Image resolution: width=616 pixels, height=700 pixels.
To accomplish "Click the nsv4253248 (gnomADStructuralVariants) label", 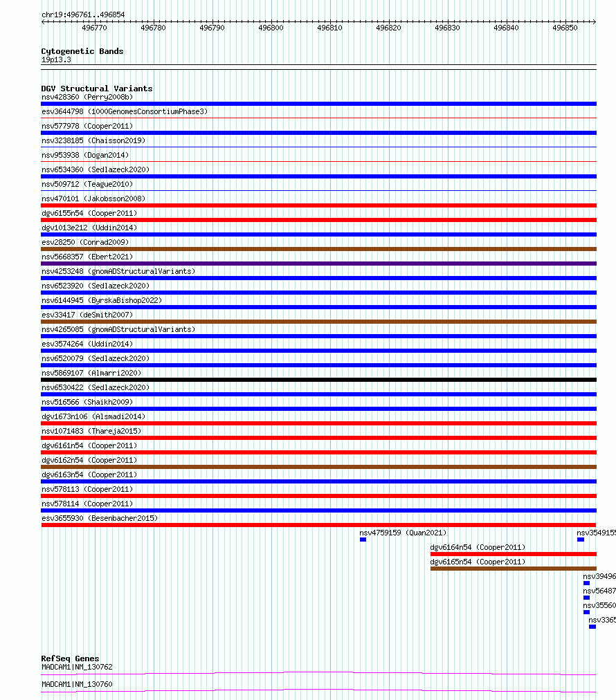I will point(118,271).
